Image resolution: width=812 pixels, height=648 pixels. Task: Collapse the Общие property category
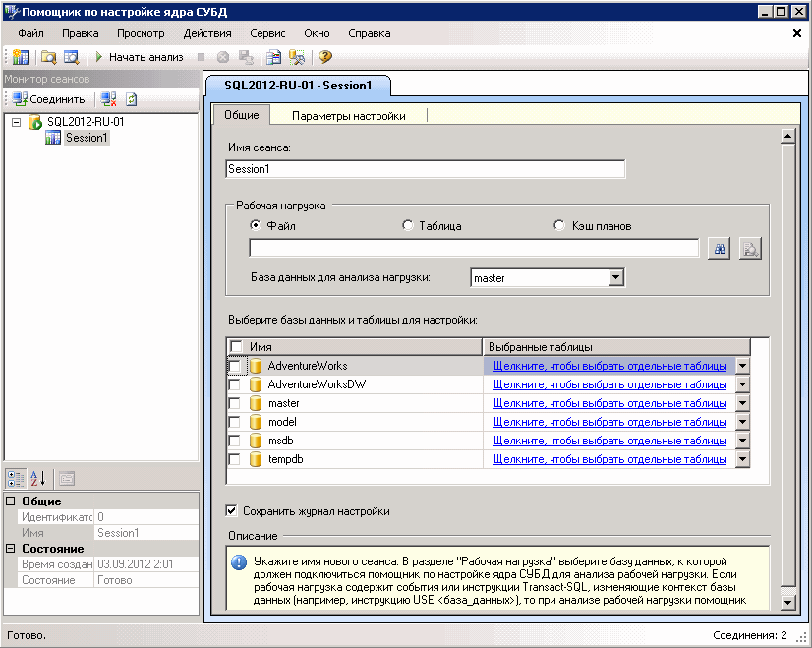(x=11, y=501)
